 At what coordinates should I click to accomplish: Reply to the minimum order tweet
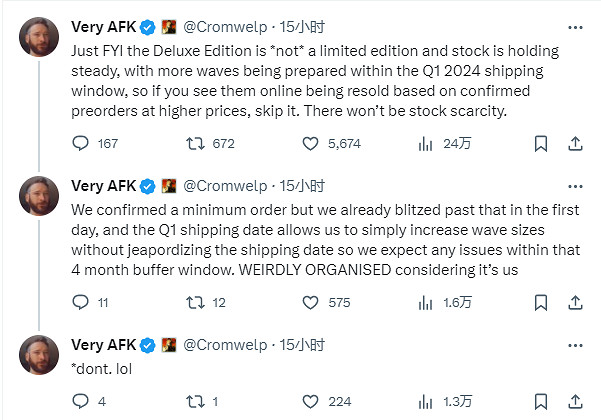coord(83,302)
